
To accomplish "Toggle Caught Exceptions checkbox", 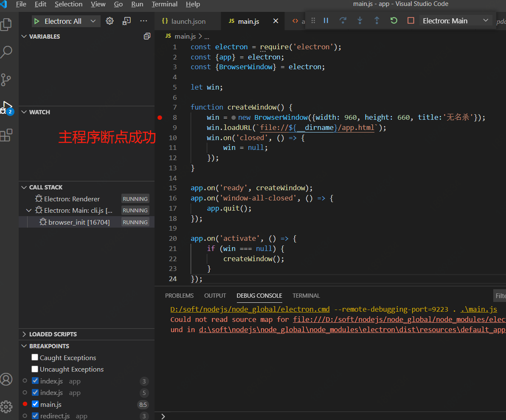I will pyautogui.click(x=35, y=358).
